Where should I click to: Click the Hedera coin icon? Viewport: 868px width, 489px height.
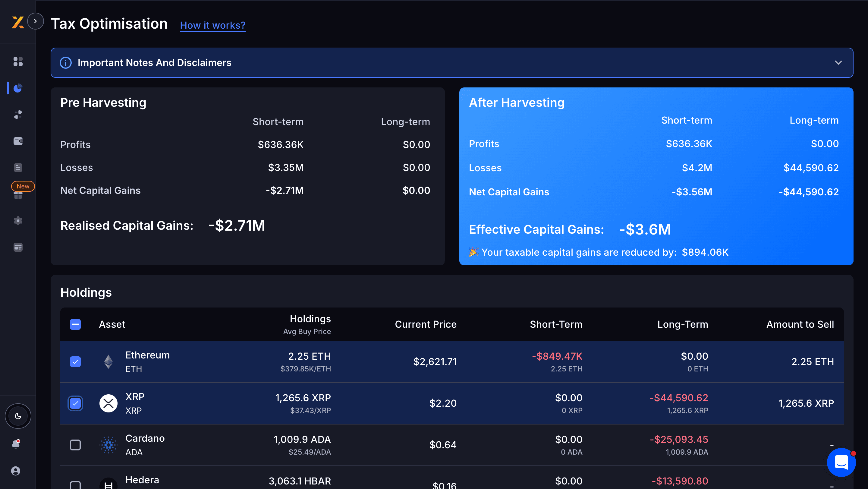(108, 484)
